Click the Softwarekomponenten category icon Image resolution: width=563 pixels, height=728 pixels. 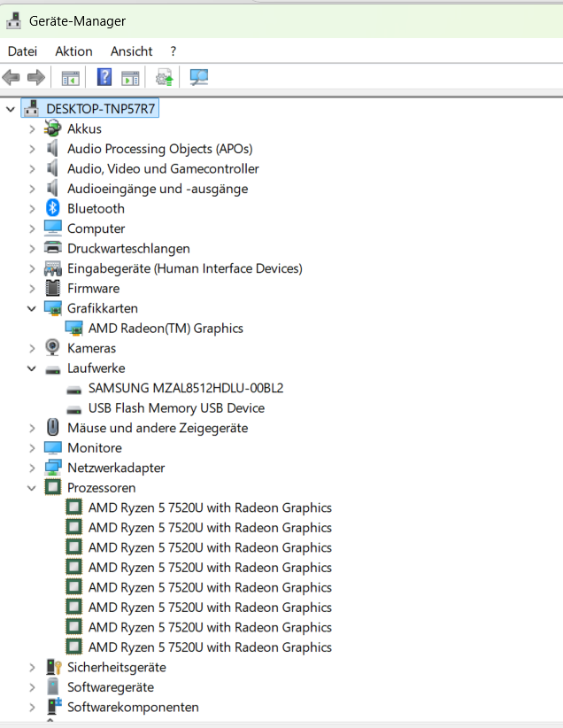click(54, 706)
